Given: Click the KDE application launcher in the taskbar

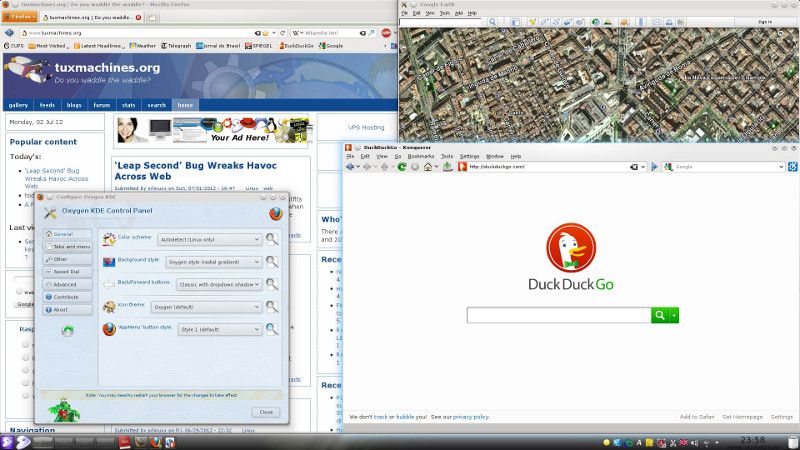Looking at the screenshot, I should (7, 442).
